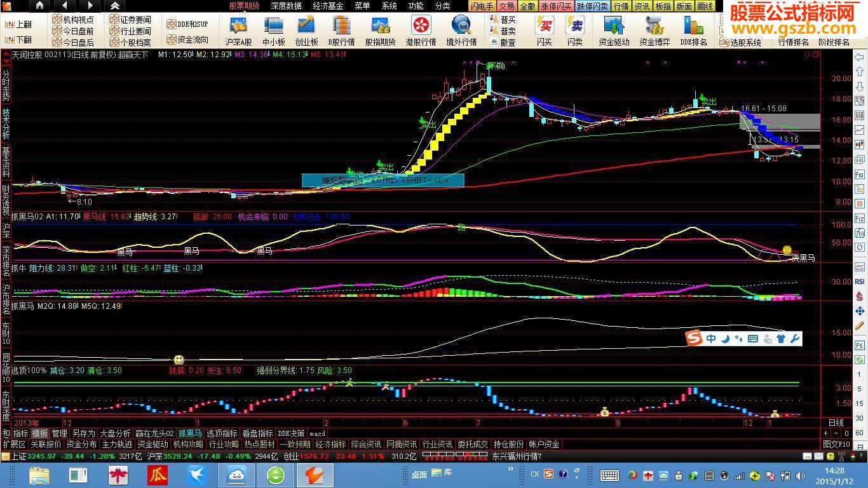Open 沪深A股 market list

[238, 31]
